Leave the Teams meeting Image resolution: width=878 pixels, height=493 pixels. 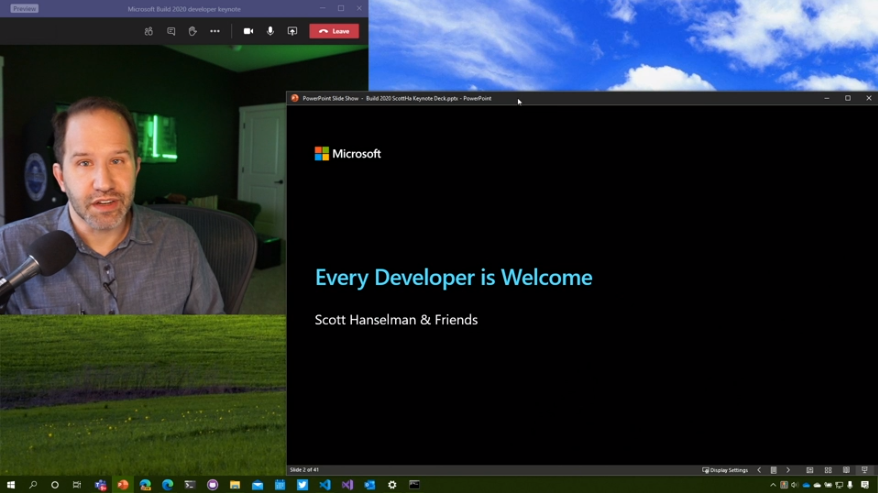pyautogui.click(x=334, y=31)
